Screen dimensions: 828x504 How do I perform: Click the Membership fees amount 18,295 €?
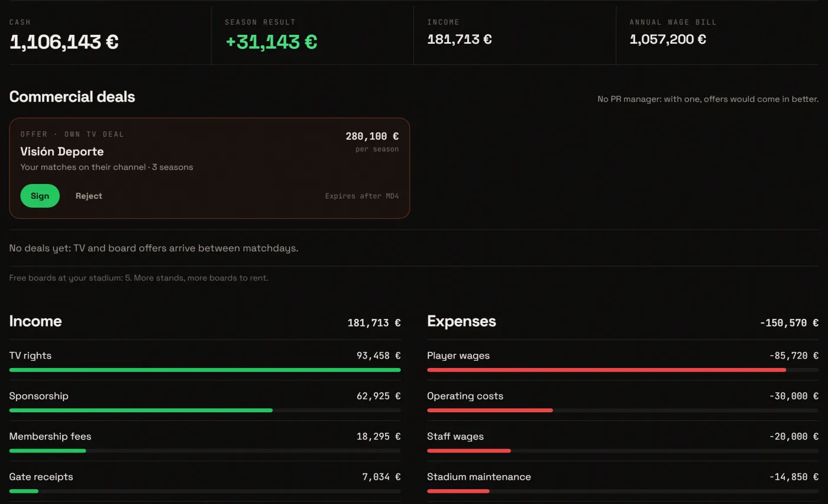(379, 437)
